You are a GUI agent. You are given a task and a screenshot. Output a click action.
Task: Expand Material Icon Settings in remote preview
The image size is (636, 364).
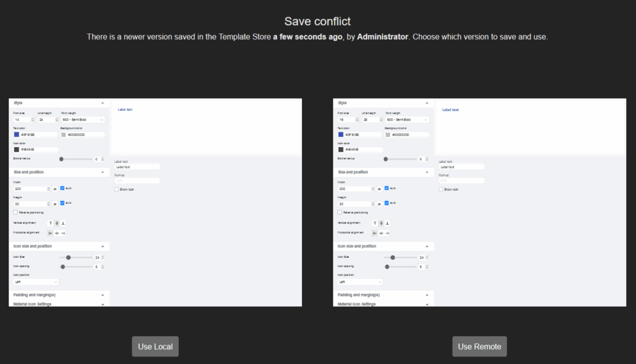click(427, 304)
